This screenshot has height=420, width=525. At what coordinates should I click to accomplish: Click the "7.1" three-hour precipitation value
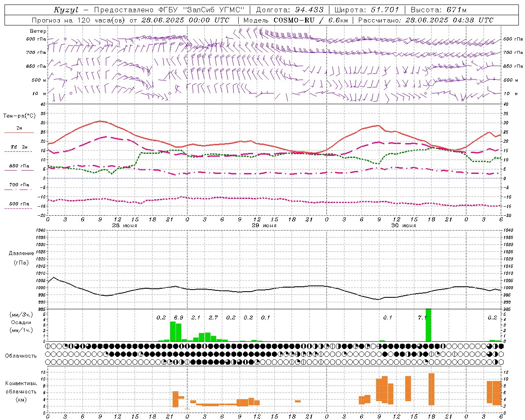click(x=422, y=318)
